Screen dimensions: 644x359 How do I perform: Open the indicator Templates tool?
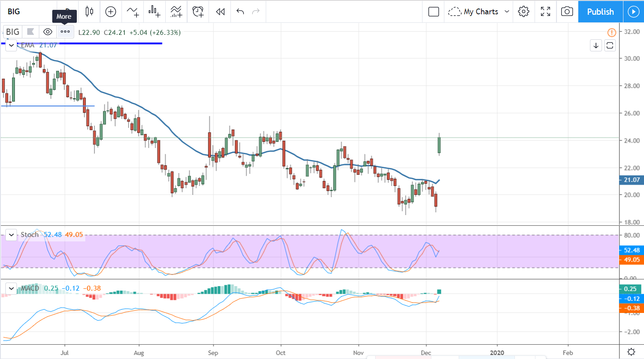176,12
